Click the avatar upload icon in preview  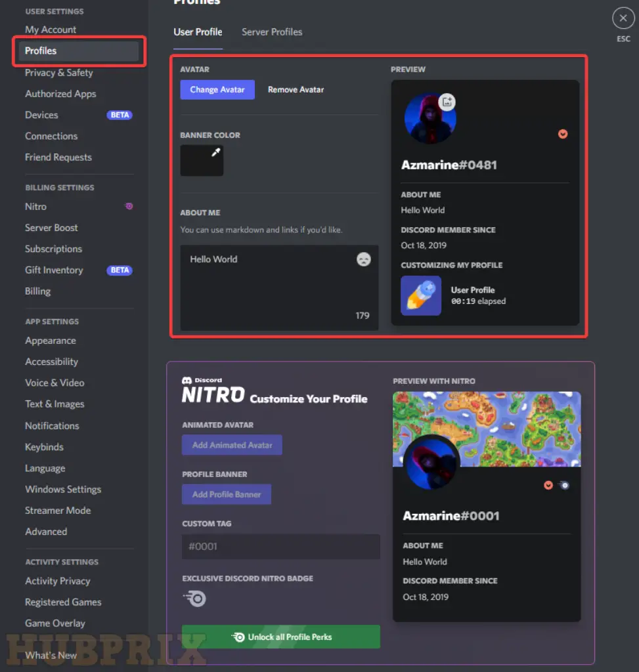(447, 102)
